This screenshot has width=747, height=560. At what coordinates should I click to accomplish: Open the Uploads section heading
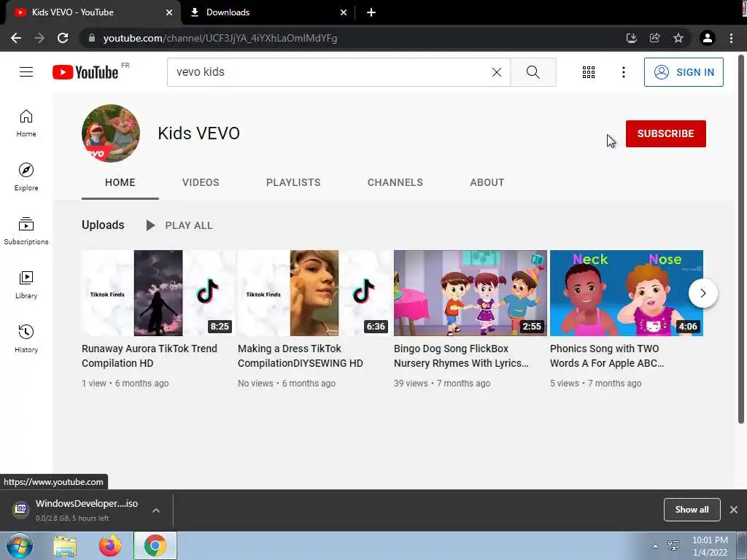click(103, 225)
